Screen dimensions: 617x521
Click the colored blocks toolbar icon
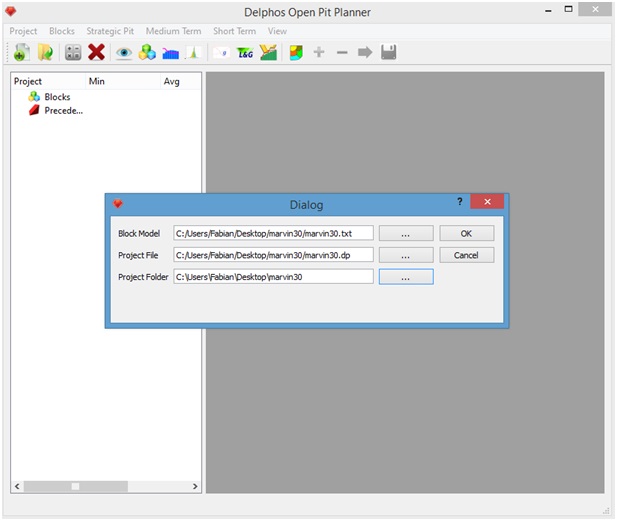tap(147, 52)
